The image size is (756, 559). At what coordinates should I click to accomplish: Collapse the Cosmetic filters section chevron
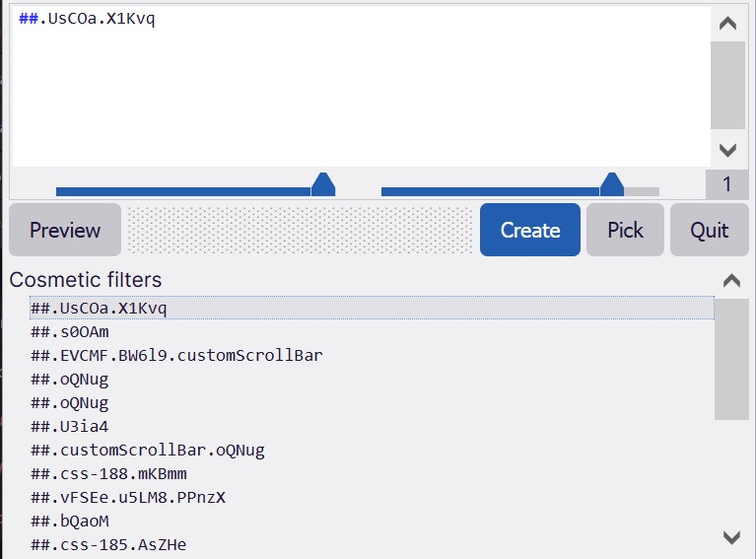pos(731,280)
